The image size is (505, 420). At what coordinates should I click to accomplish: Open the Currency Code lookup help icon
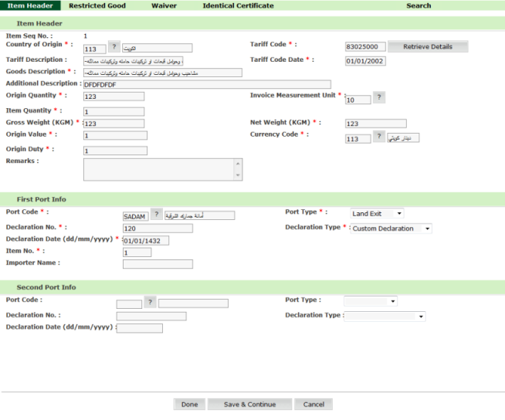coord(379,137)
